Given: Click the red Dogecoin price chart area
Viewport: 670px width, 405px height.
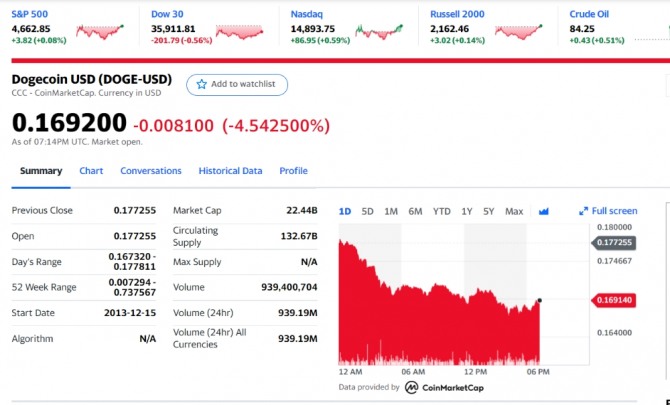Looking at the screenshot, I should coord(440,310).
